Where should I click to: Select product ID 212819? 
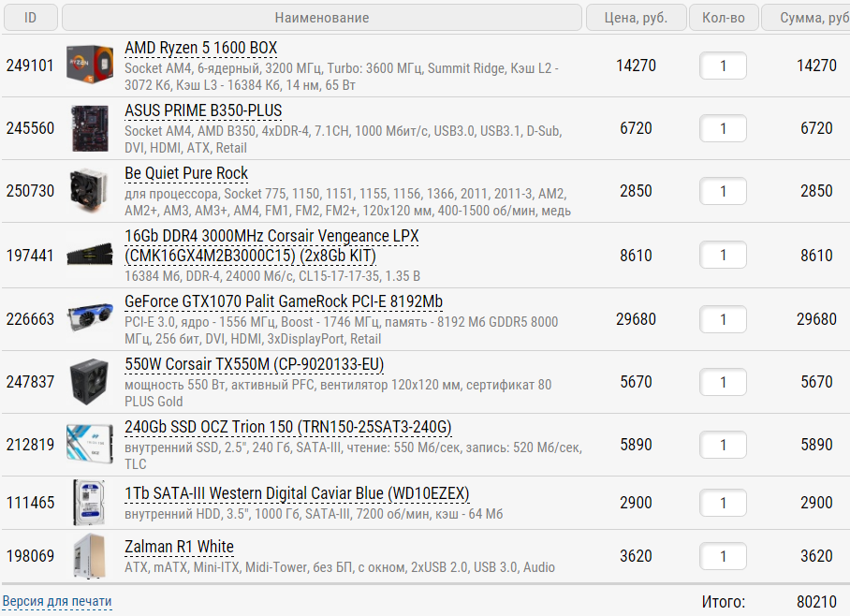click(30, 446)
